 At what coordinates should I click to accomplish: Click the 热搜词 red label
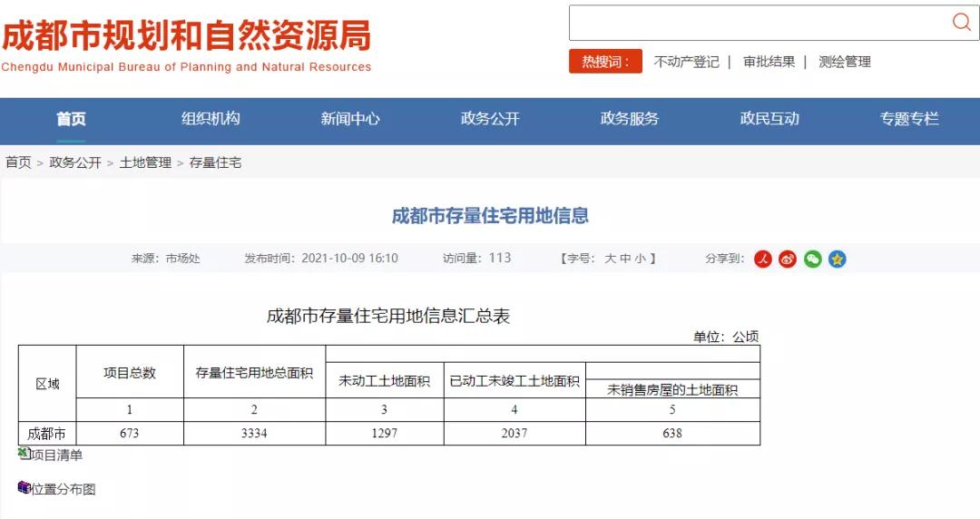click(x=605, y=62)
